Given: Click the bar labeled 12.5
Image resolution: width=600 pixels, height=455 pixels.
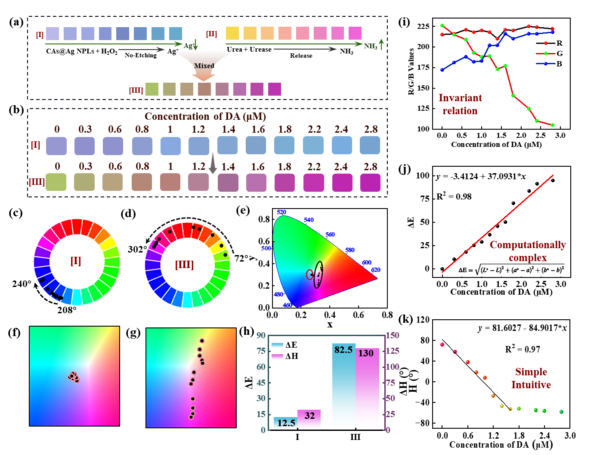Looking at the screenshot, I should (283, 422).
